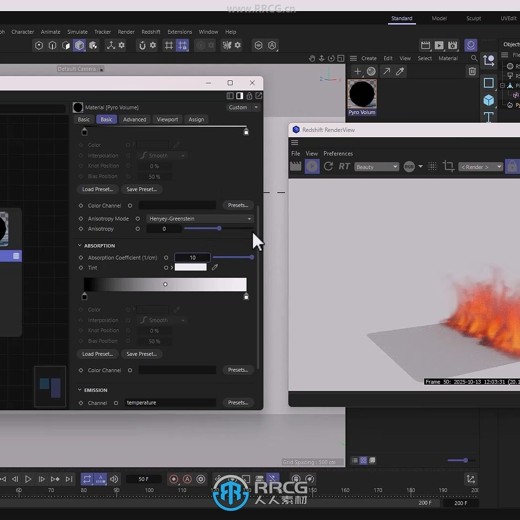This screenshot has width=520, height=520.
Task: Open the Beauty AOV dropdown
Action: click(377, 167)
